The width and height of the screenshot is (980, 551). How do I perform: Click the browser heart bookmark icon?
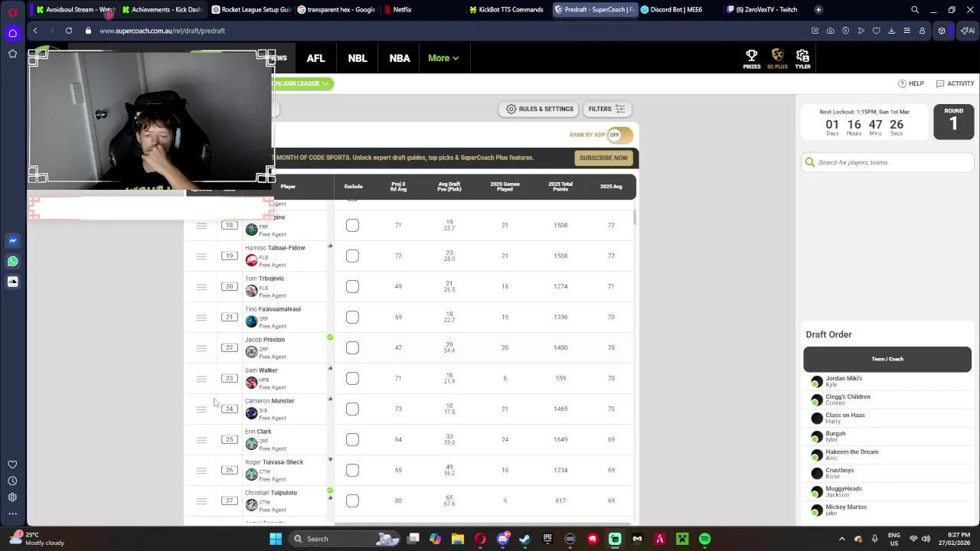(x=877, y=31)
